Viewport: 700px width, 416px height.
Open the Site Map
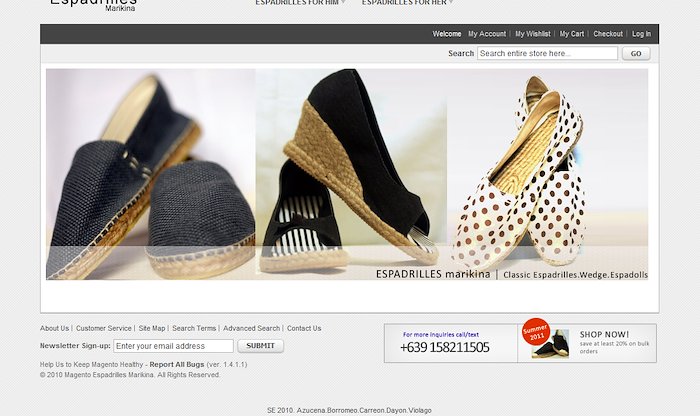point(152,328)
